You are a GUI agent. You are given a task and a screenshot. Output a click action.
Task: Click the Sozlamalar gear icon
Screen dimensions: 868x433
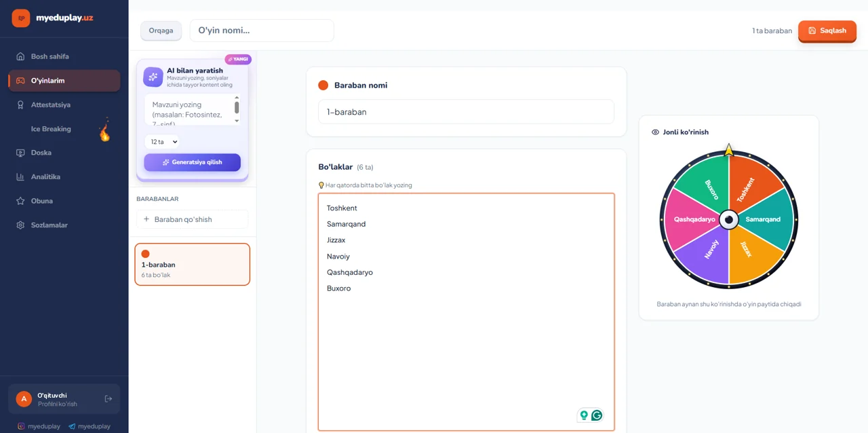(20, 225)
